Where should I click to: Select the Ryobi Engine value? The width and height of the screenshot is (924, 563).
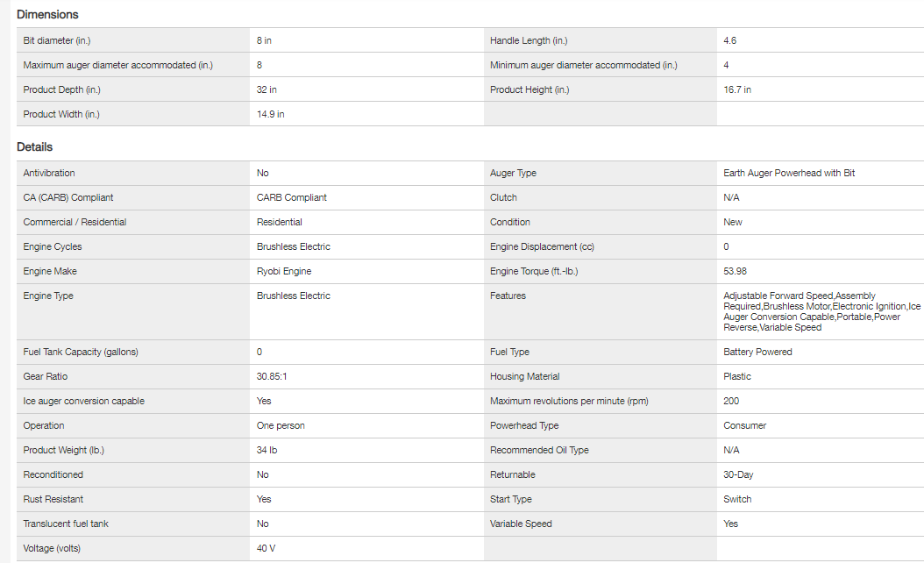pyautogui.click(x=284, y=271)
